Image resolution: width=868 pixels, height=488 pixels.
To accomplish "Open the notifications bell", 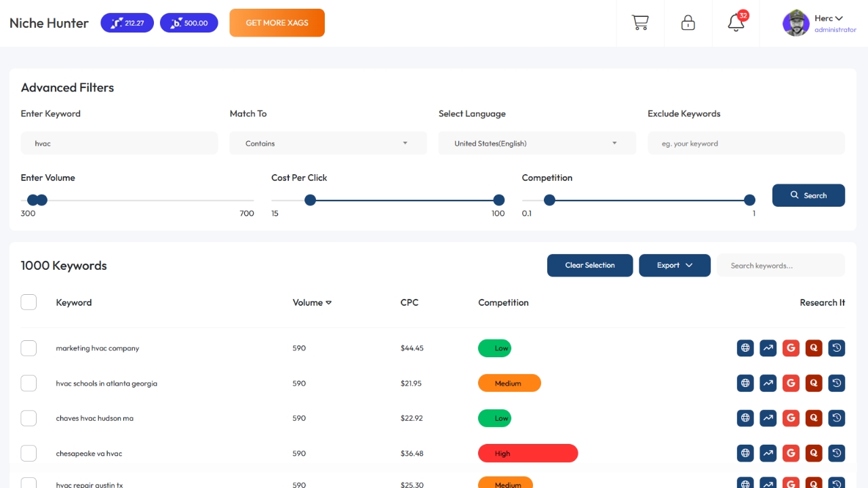I will tap(736, 23).
